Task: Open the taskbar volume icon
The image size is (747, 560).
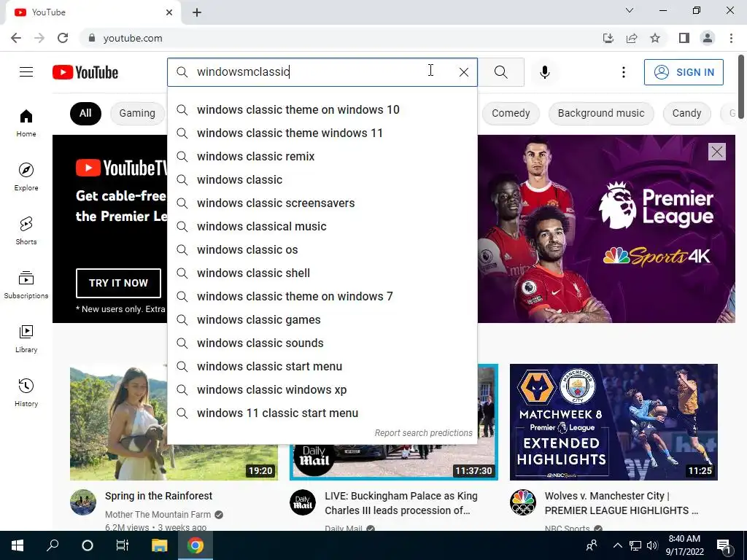Action: (x=652, y=545)
